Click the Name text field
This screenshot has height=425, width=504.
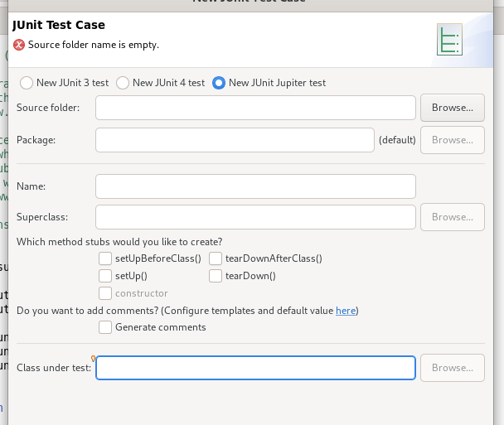pos(255,186)
